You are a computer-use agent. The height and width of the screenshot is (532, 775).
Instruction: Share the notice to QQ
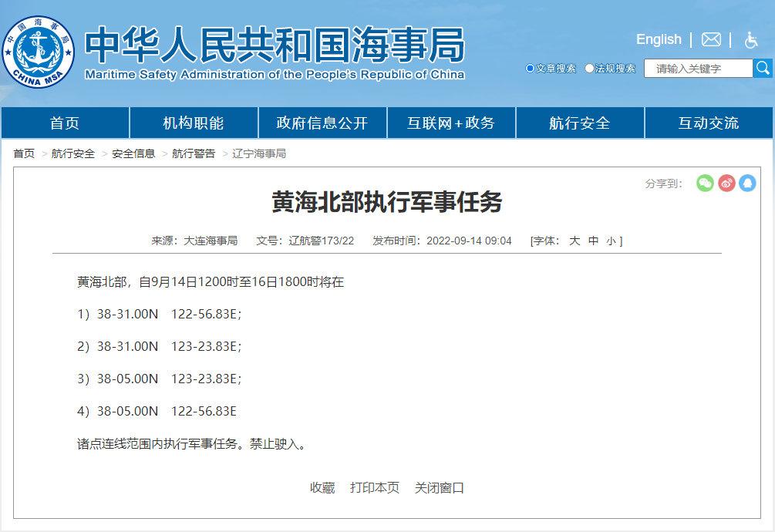pos(747,183)
